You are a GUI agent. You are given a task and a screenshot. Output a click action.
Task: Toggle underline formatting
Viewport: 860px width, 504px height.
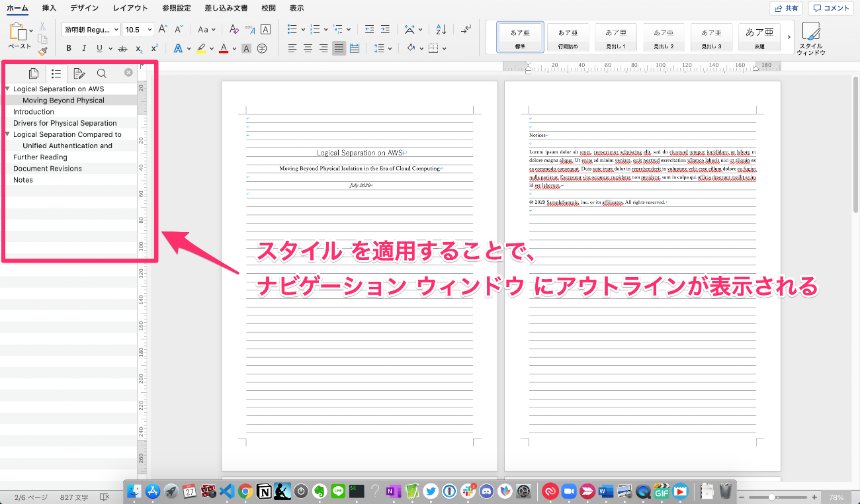99,48
